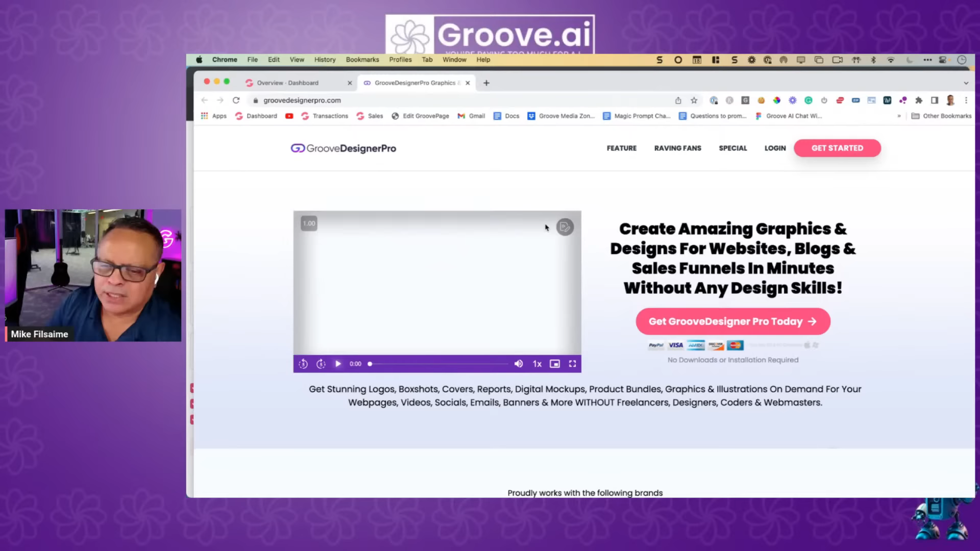Go to the RAVING FANS section
Screen dimensions: 980x551
[678, 148]
